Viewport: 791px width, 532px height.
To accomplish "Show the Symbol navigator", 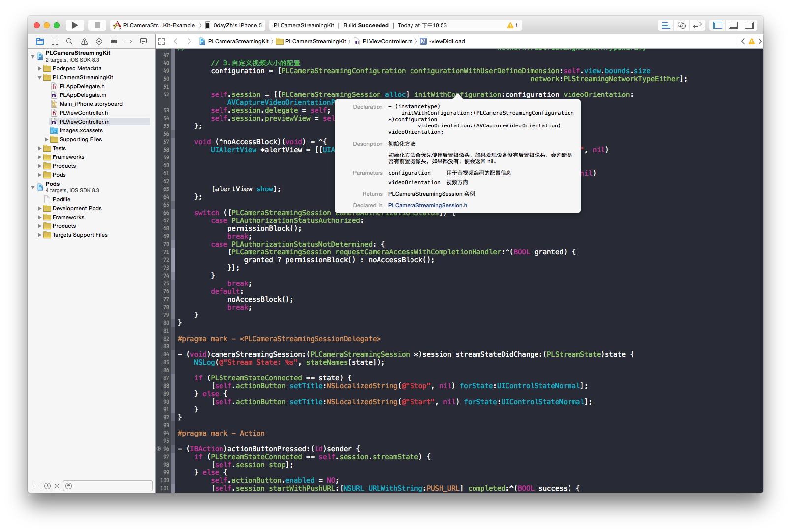I will (55, 41).
